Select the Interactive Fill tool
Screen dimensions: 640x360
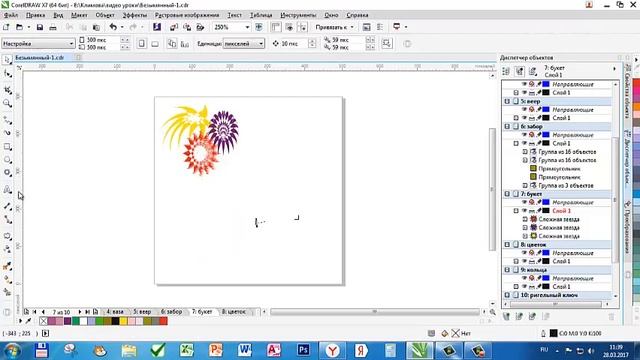click(x=7, y=280)
